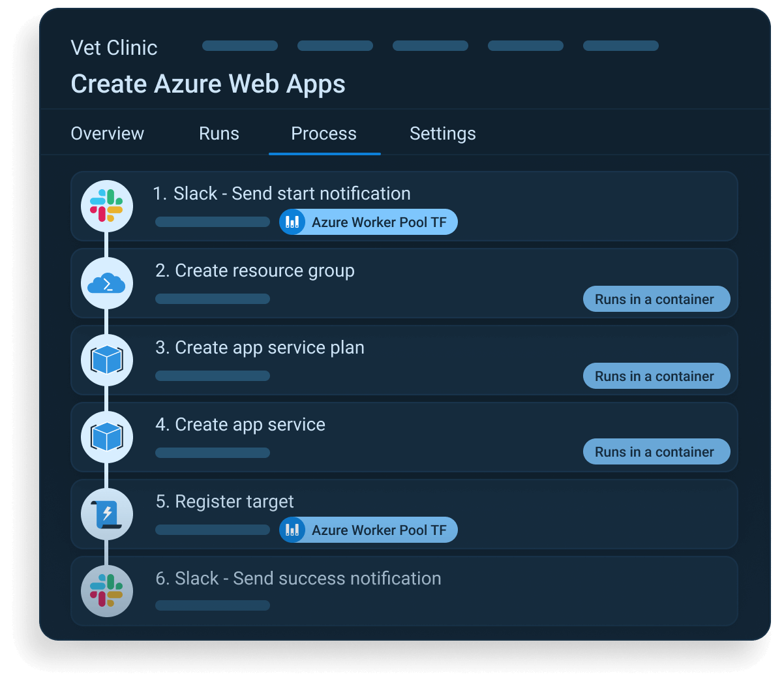Expand step 1 Slack - Send start notification
Screen dimensions: 784x685
(x=282, y=193)
